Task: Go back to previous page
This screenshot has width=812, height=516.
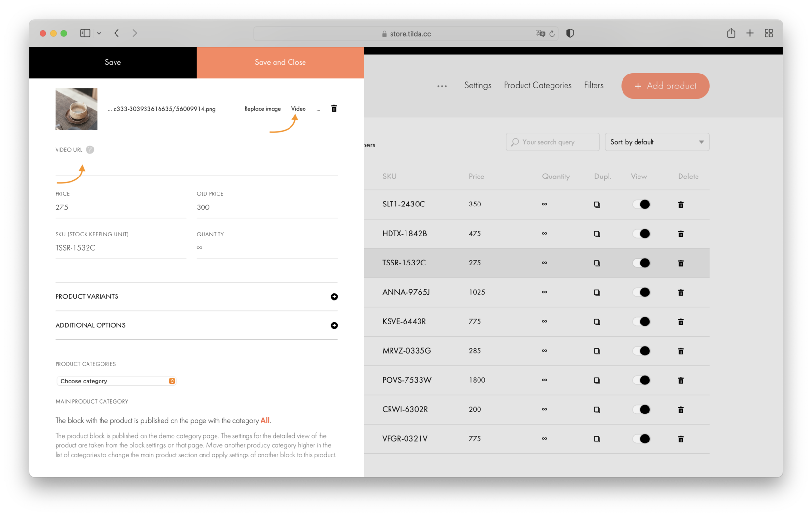Action: [116, 33]
